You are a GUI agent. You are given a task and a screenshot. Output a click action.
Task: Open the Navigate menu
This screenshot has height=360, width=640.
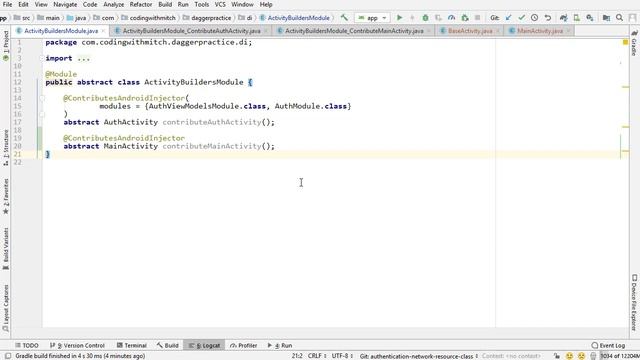point(65,4)
